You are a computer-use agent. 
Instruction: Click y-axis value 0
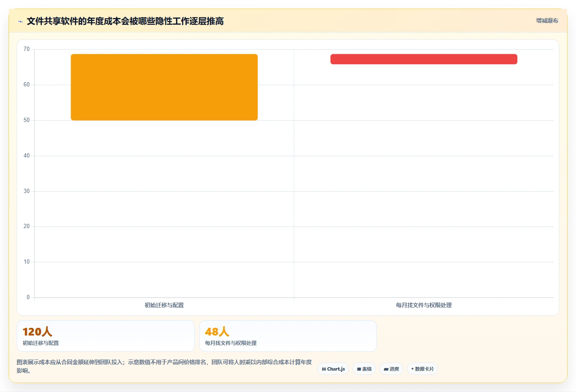[x=28, y=297]
